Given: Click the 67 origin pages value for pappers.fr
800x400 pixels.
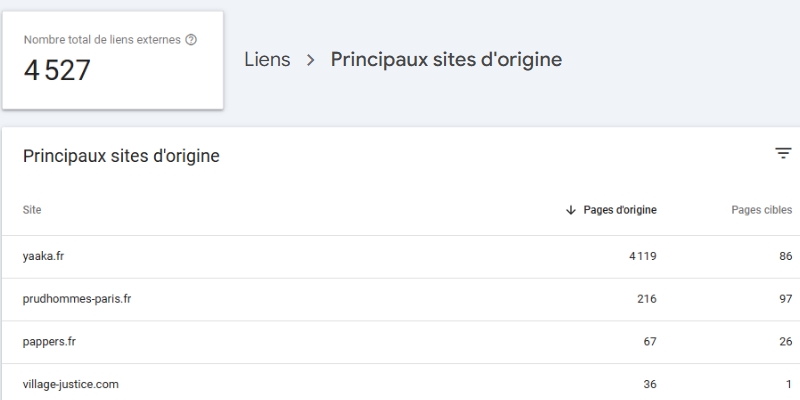Looking at the screenshot, I should pyautogui.click(x=650, y=341).
